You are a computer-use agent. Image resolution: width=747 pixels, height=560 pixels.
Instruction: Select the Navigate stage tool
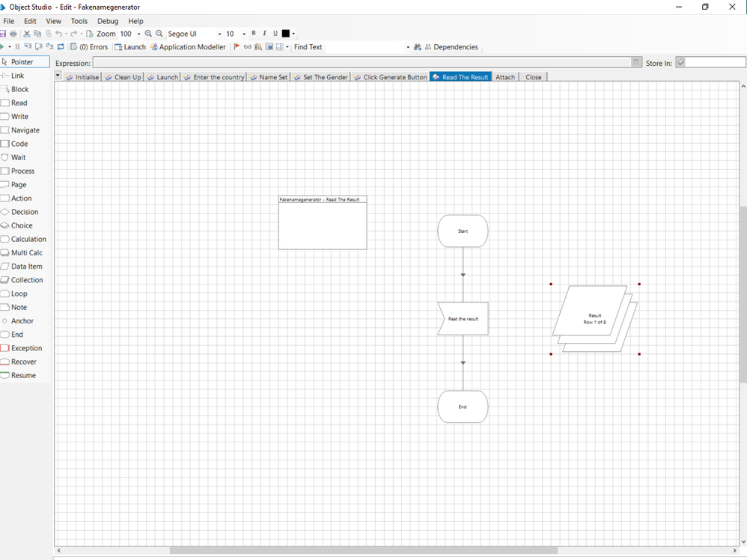25,130
